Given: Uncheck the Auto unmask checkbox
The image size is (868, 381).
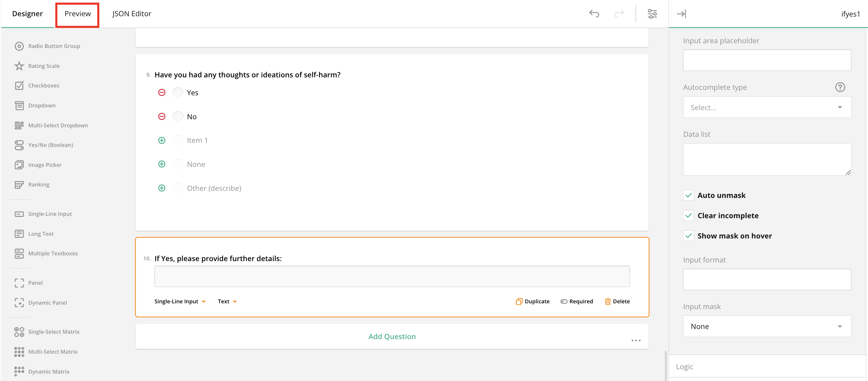Looking at the screenshot, I should 688,195.
